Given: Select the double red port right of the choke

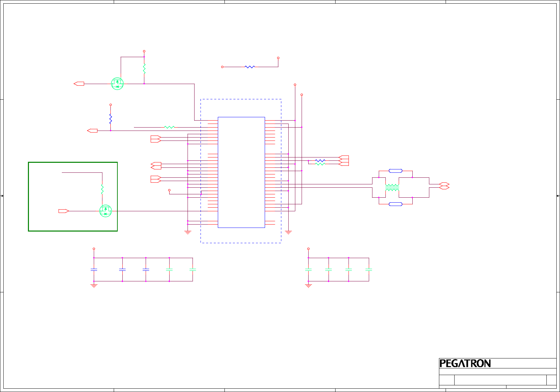Looking at the screenshot, I should click(x=444, y=186).
